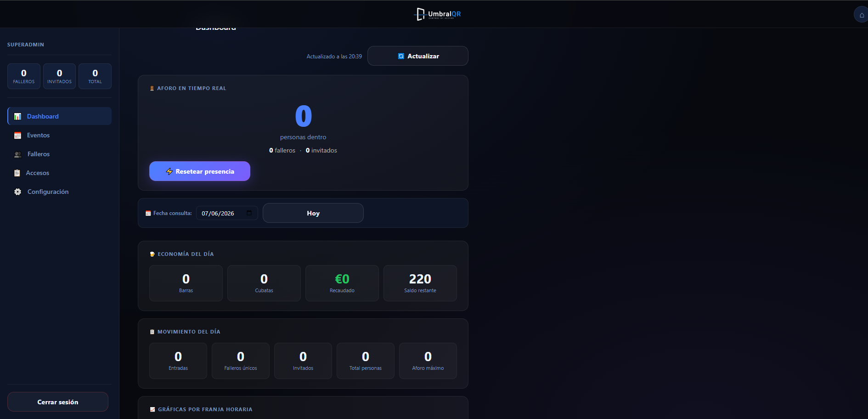Click the Dashboard chart icon in sidebar
This screenshot has width=868, height=419.
click(17, 117)
